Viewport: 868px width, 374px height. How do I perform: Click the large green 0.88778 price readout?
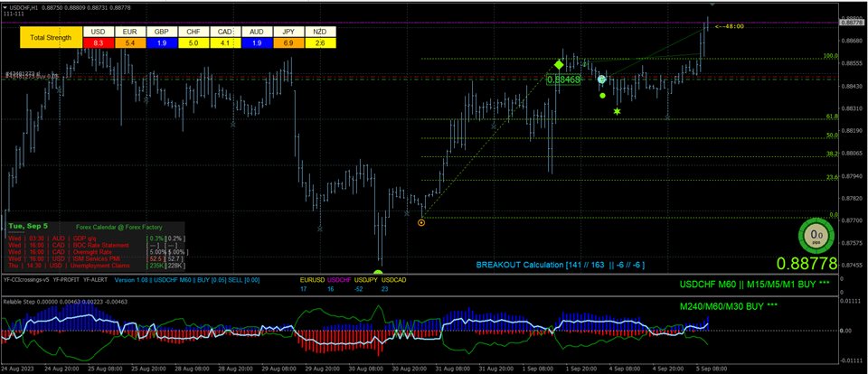pos(806,264)
